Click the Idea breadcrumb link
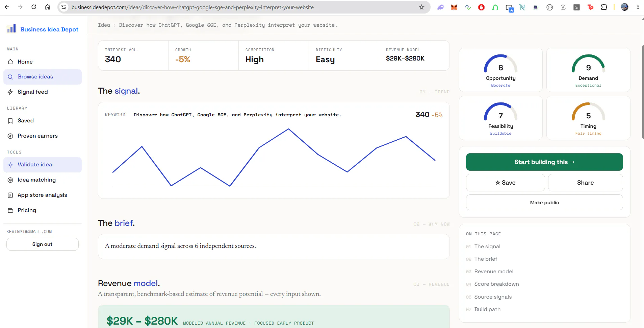 [x=104, y=25]
